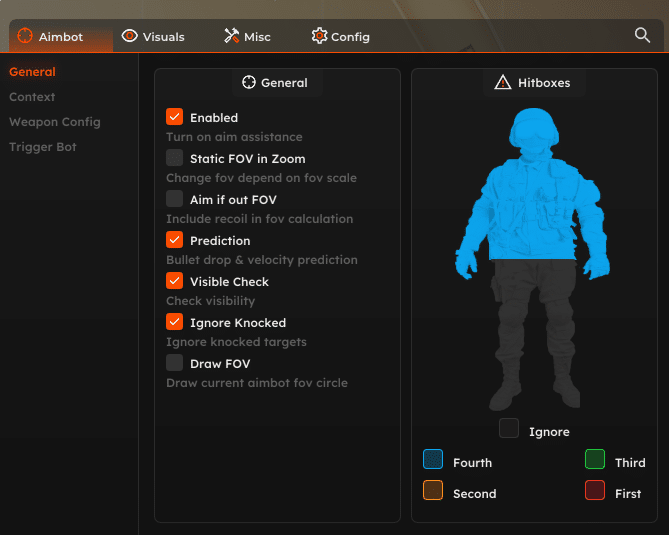Screen dimensions: 669x535
Task: Open Weapon Config in the sidebar
Action: pyautogui.click(x=55, y=122)
